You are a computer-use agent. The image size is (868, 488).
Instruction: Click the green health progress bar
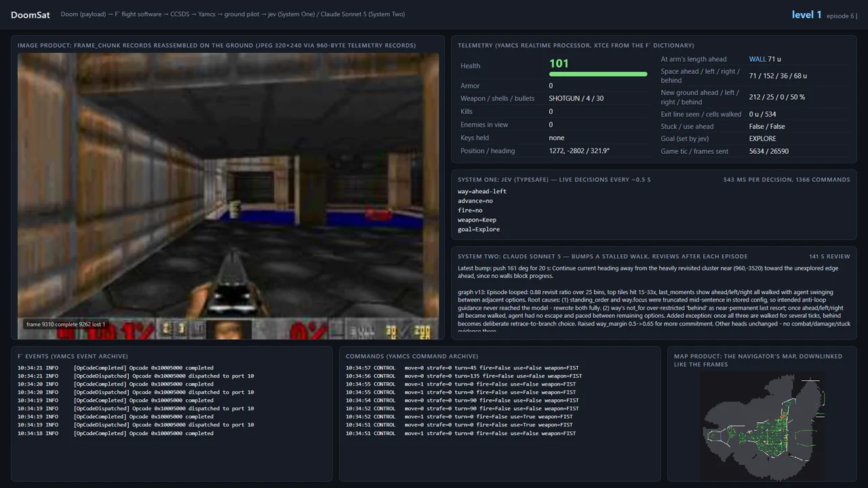point(598,74)
